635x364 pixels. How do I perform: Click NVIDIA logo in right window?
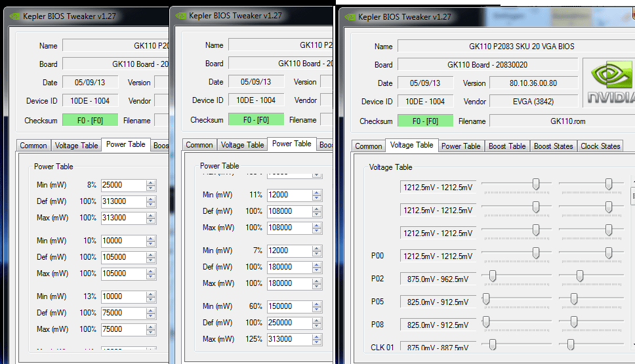[x=609, y=83]
